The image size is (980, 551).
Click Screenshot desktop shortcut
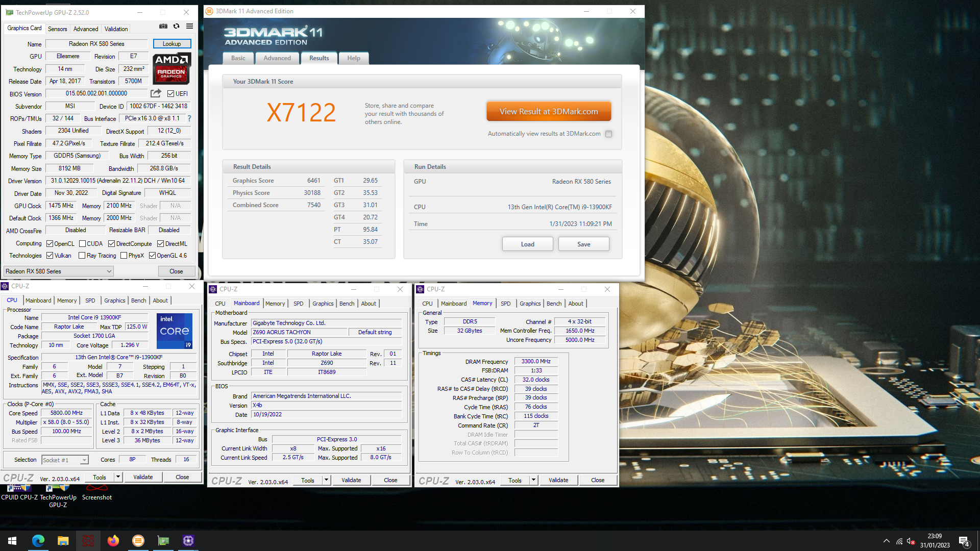97,494
